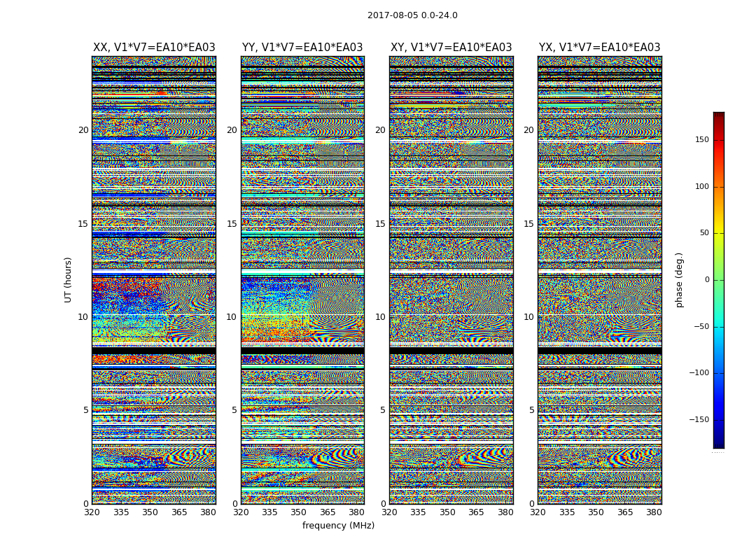Click the phase colorbar gradient
Image resolution: width=735 pixels, height=560 pixels.
[719, 280]
